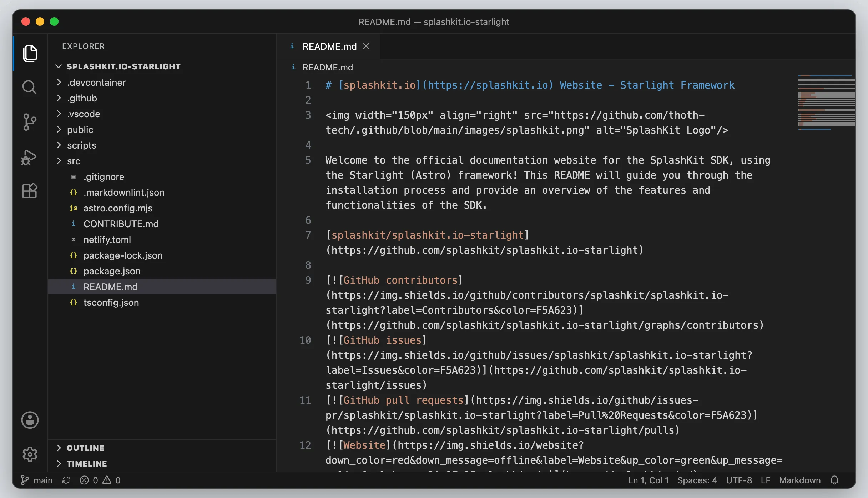Click github.com/splashkit/splashkit.io-starlight URL on line 7
The height and width of the screenshot is (498, 868).
(485, 250)
